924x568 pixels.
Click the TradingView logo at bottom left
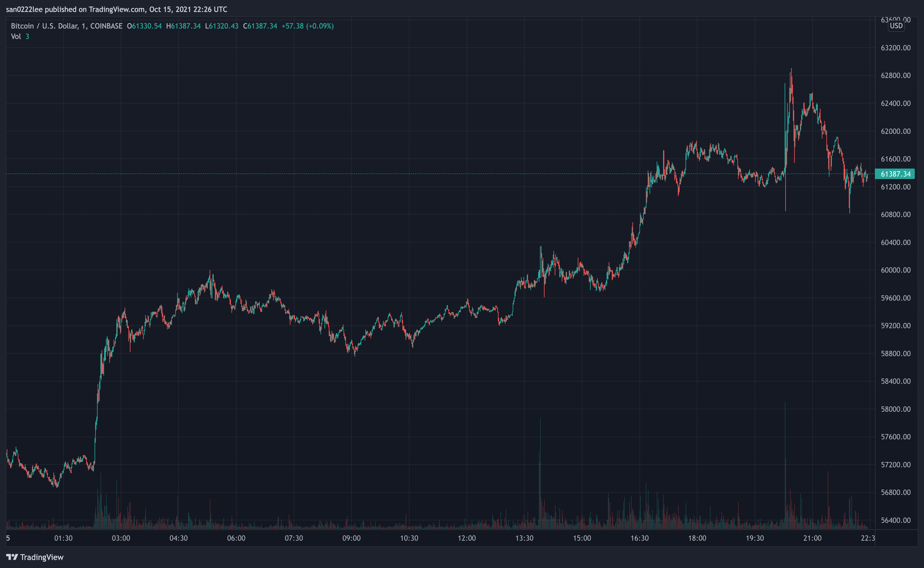pyautogui.click(x=35, y=557)
